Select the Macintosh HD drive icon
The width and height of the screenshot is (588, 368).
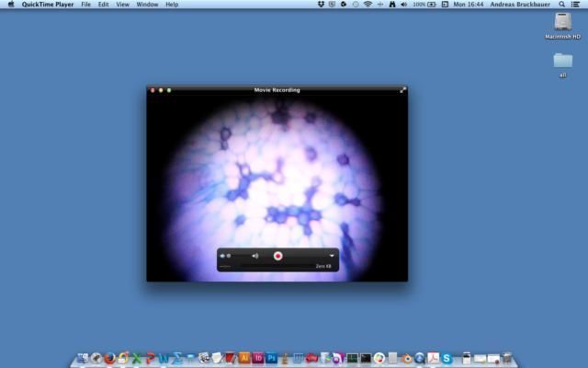pyautogui.click(x=563, y=21)
